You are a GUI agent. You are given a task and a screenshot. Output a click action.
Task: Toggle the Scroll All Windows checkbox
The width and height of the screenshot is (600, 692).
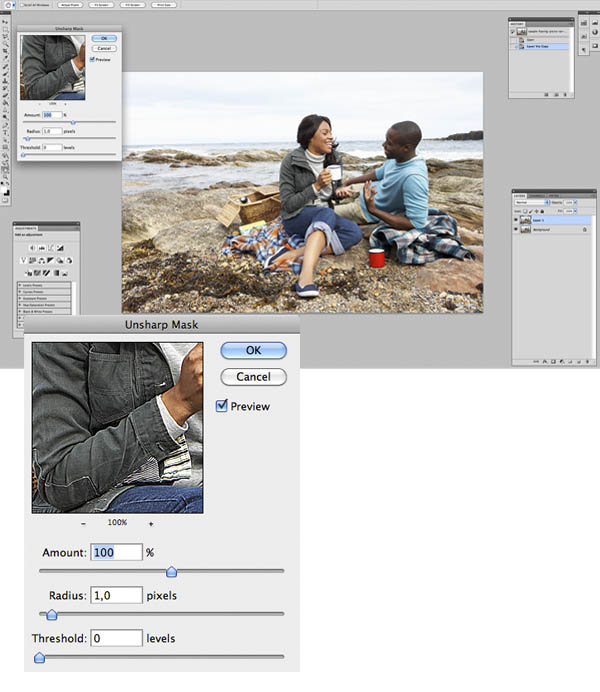(22, 5)
